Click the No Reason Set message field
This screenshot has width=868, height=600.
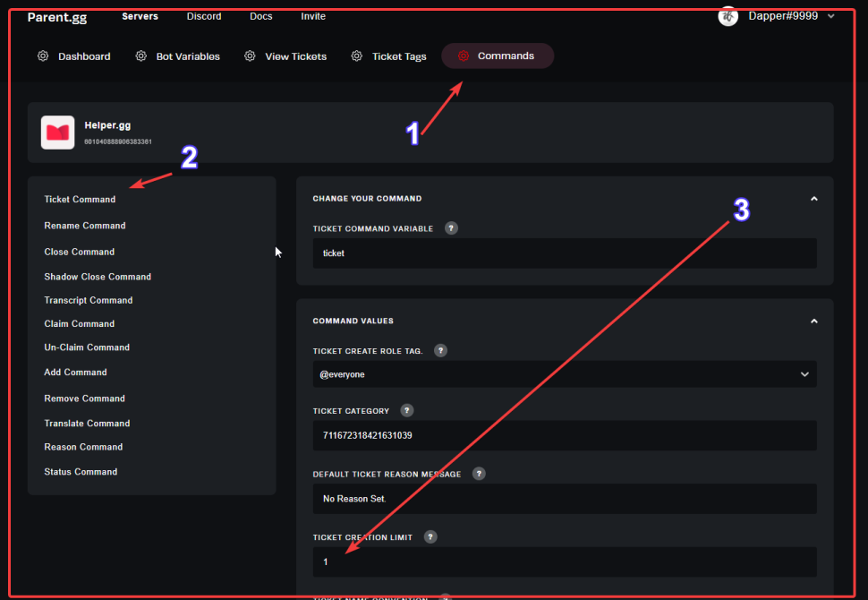tap(565, 499)
